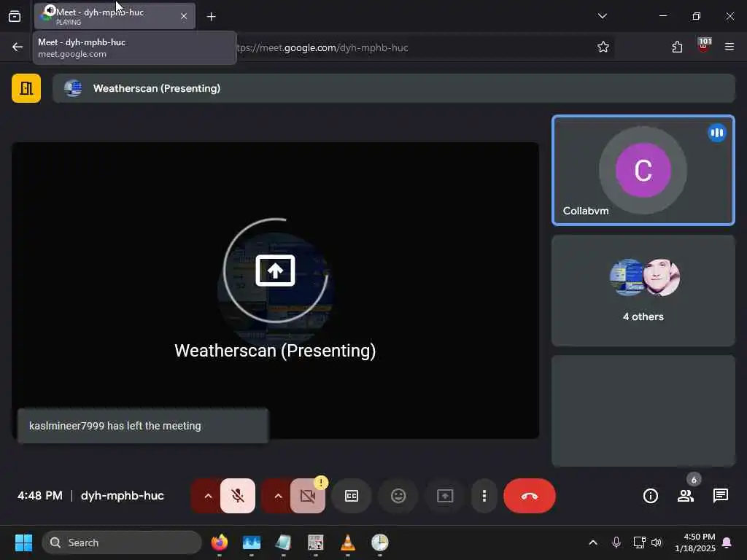Viewport: 747px width, 560px height.
Task: Click the Weatherscan presenting banner at top
Action: pyautogui.click(x=393, y=88)
